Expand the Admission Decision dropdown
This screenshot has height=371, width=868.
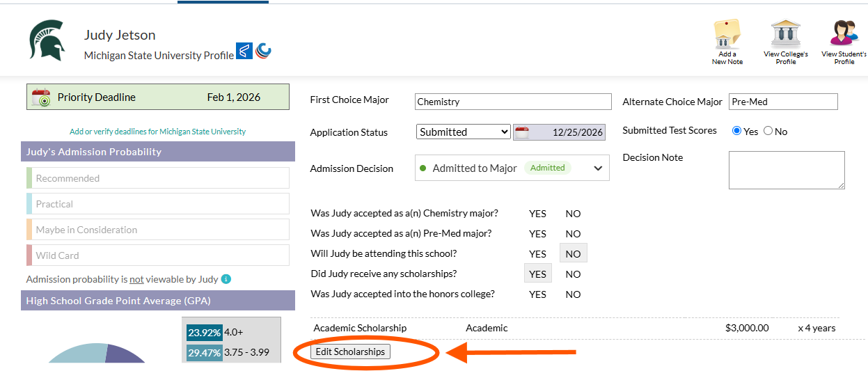tap(512, 168)
